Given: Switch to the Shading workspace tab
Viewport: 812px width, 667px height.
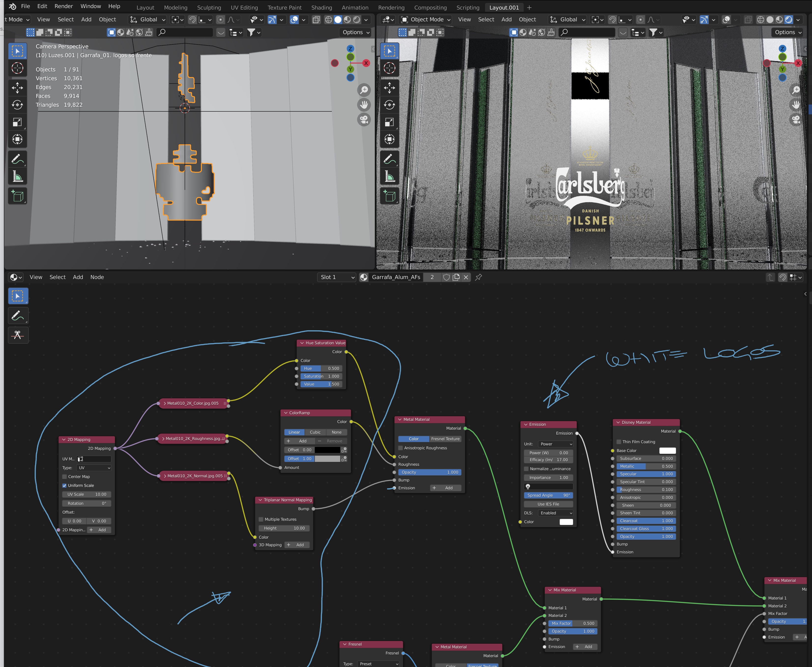Looking at the screenshot, I should (x=322, y=7).
